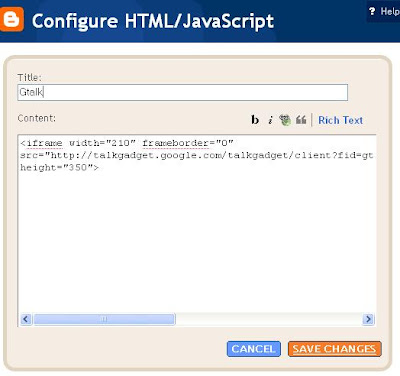This screenshot has width=400, height=376.
Task: Switch editor to Rich Text mode
Action: click(340, 120)
